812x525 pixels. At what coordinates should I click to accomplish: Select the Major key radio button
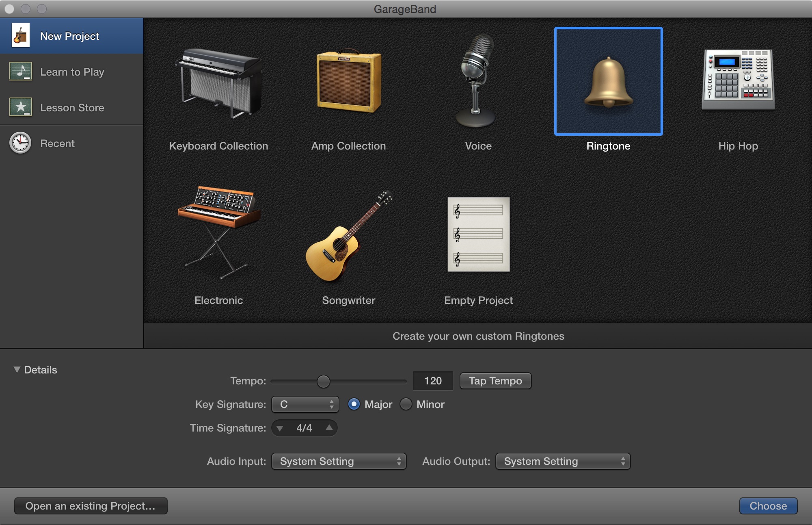[354, 404]
